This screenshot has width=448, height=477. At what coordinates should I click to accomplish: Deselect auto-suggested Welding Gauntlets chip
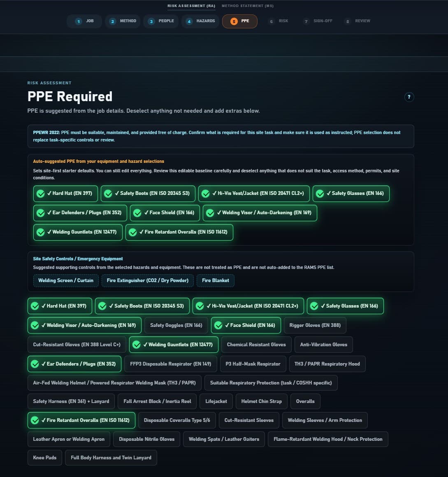click(78, 232)
